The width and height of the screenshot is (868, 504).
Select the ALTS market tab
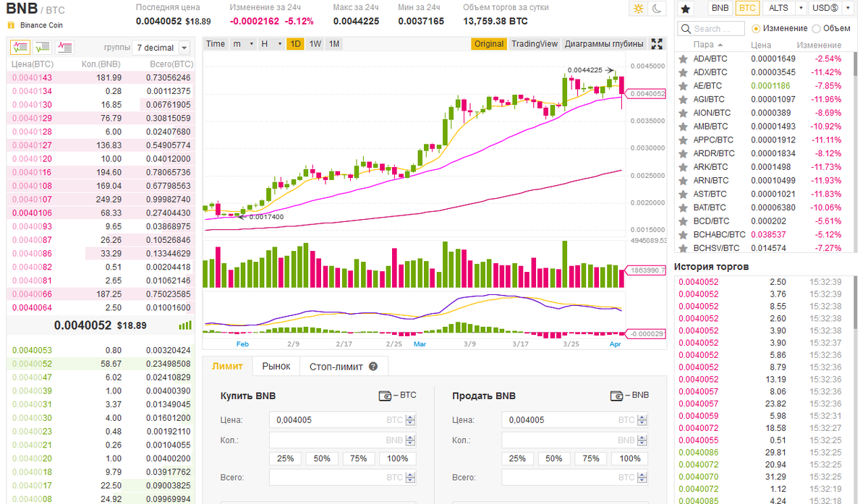[x=779, y=9]
